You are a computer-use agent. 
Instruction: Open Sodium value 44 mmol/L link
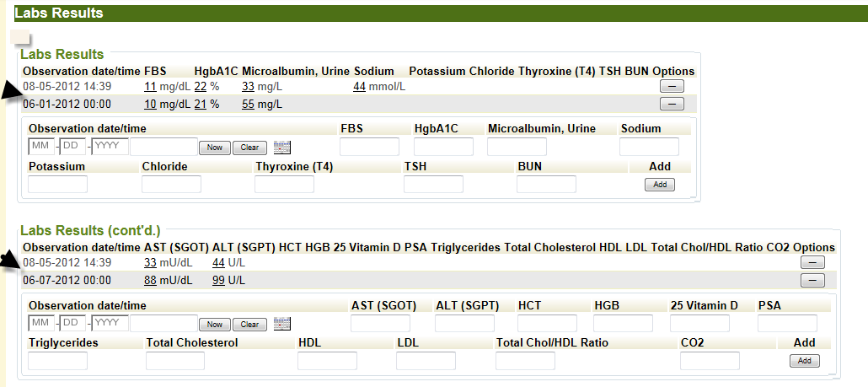tap(359, 87)
